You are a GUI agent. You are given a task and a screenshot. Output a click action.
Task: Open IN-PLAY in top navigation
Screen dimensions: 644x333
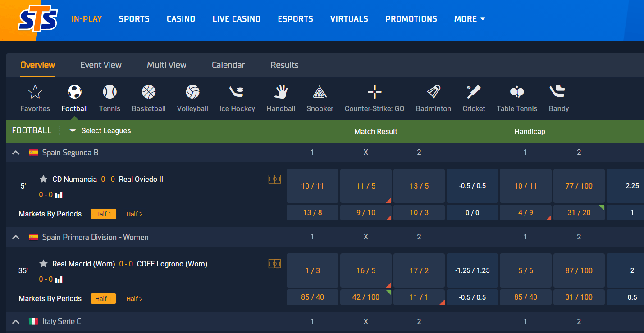click(x=87, y=19)
